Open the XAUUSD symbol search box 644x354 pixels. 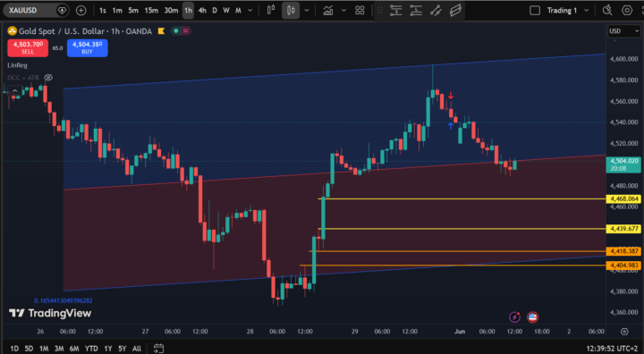tap(35, 10)
